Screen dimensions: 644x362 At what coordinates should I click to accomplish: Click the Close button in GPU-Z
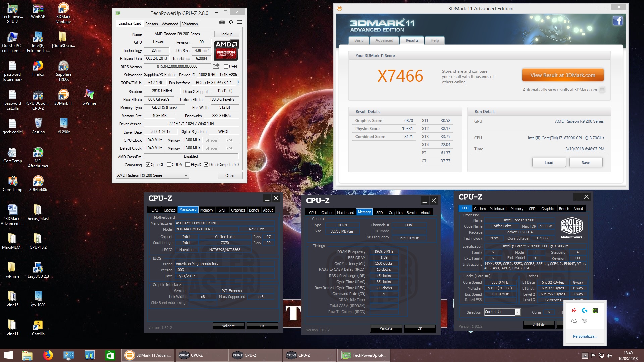[230, 176]
